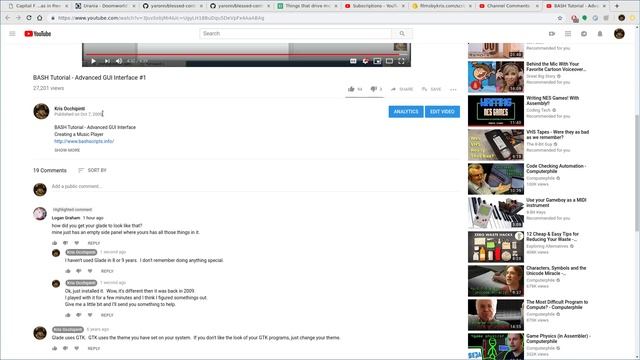Go to YouTube home via the logo
The width and height of the screenshot is (640, 360).
(38, 33)
